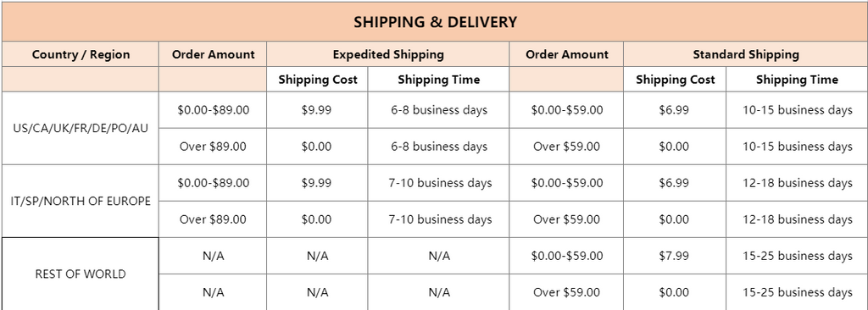Viewport: 868px width, 310px height.
Task: Select the first $0.00-$89.00 order amount cell
Action: (x=213, y=109)
